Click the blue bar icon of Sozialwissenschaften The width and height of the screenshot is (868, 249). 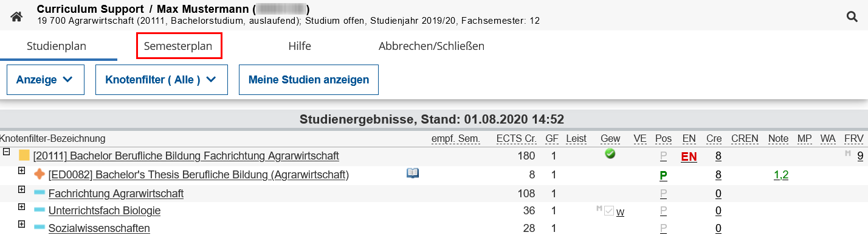tap(40, 228)
